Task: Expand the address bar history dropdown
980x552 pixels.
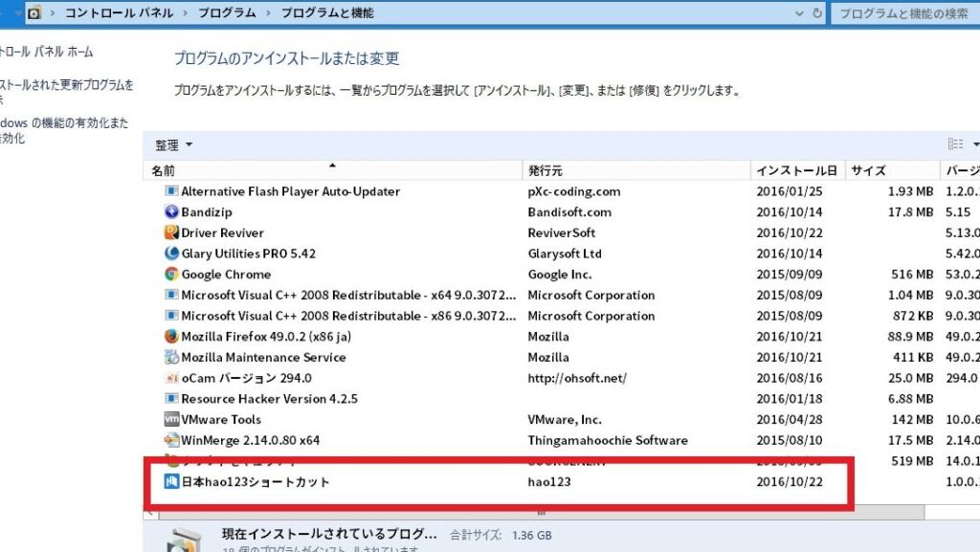Action: point(800,13)
